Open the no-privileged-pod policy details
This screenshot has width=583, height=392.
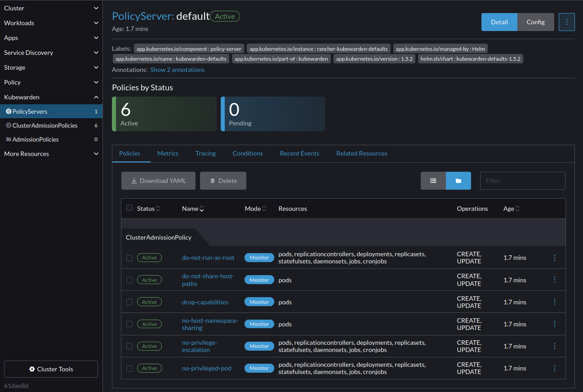coord(206,368)
